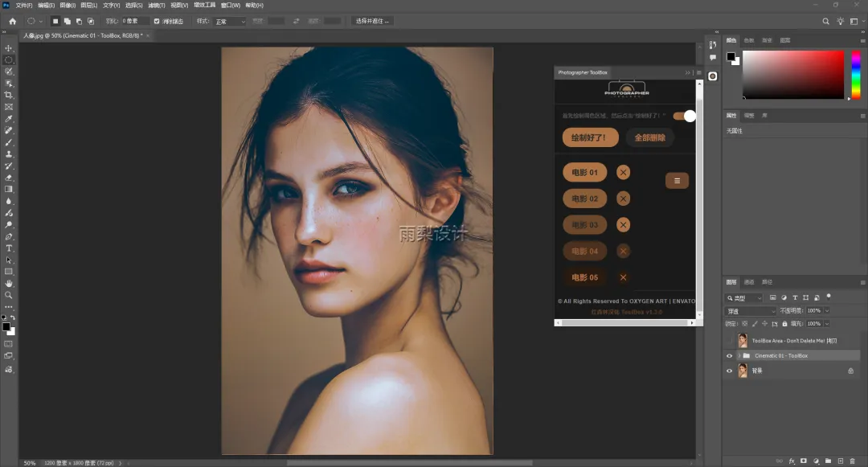Toggle the 消除锯齿 anti-alias checkbox
Screen dimensions: 868x467
click(x=156, y=21)
